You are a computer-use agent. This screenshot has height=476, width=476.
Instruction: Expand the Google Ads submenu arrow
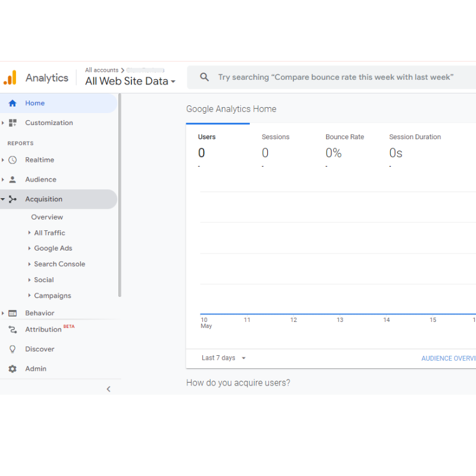click(29, 248)
